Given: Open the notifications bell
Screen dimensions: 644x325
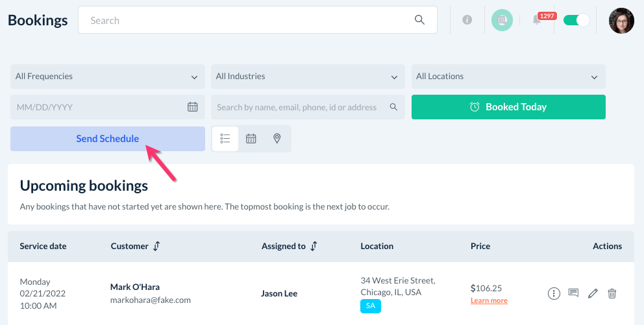Looking at the screenshot, I should click(537, 20).
